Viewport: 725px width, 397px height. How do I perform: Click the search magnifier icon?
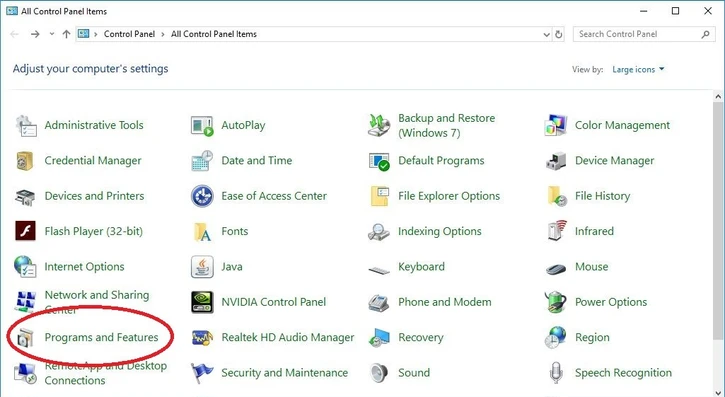(705, 34)
